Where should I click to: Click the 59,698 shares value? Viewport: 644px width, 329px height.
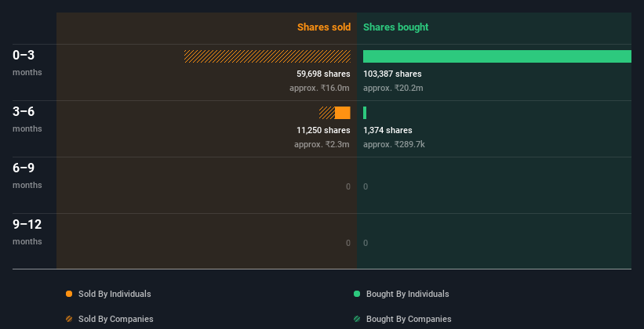click(324, 74)
